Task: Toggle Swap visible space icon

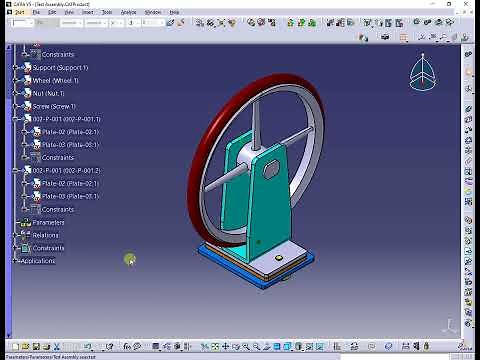Action: click(x=320, y=347)
